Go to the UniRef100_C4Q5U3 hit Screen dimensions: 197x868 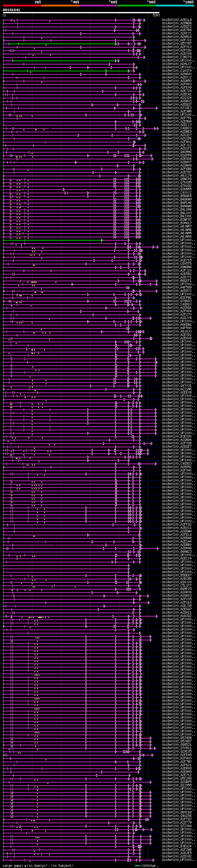pyautogui.click(x=177, y=464)
